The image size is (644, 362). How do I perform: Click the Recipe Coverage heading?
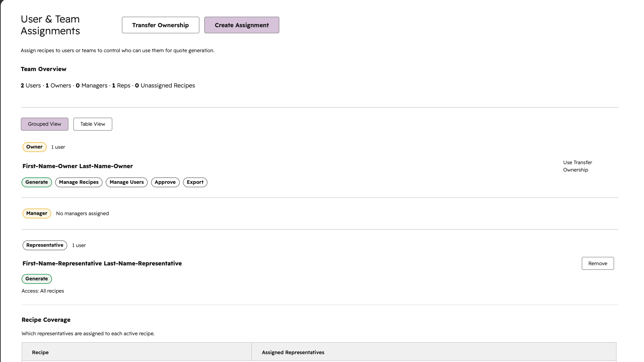click(x=46, y=320)
